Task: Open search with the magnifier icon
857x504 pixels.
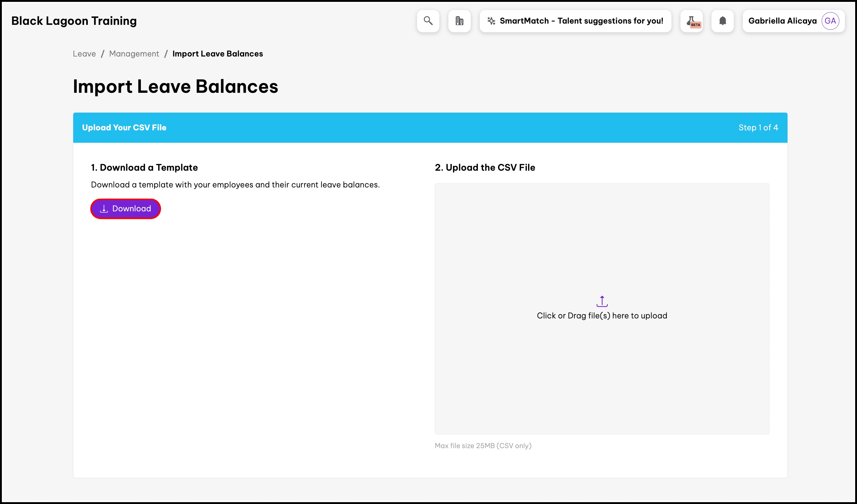Action: pos(428,21)
